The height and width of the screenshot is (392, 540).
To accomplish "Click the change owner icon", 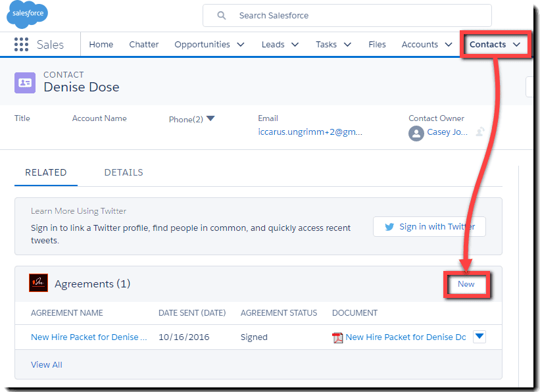I will (x=480, y=132).
